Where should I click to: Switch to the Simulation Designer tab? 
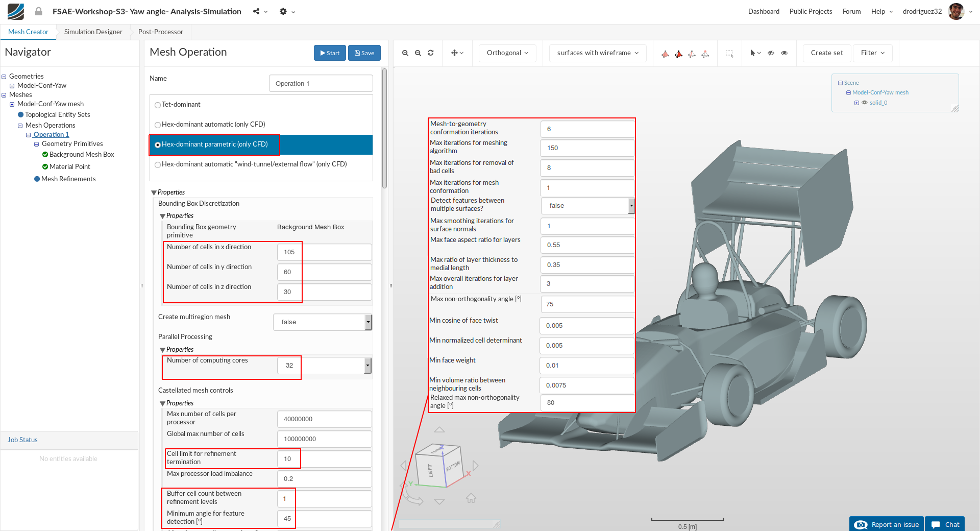(x=93, y=32)
